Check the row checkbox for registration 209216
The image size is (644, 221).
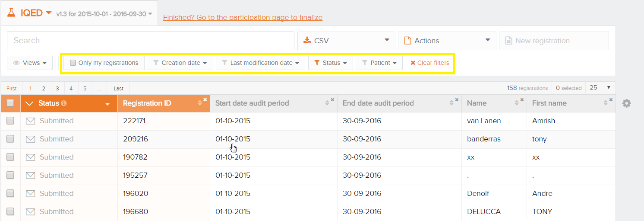[x=10, y=139]
